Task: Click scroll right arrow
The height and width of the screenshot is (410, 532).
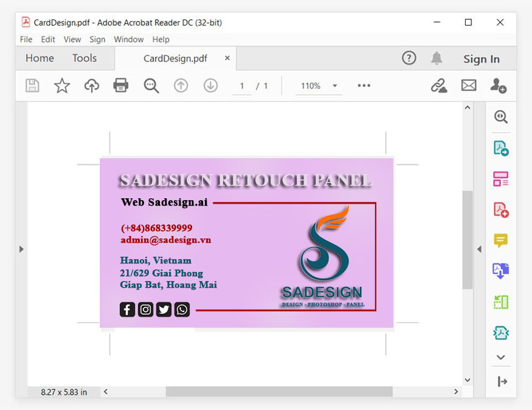Action: click(455, 391)
